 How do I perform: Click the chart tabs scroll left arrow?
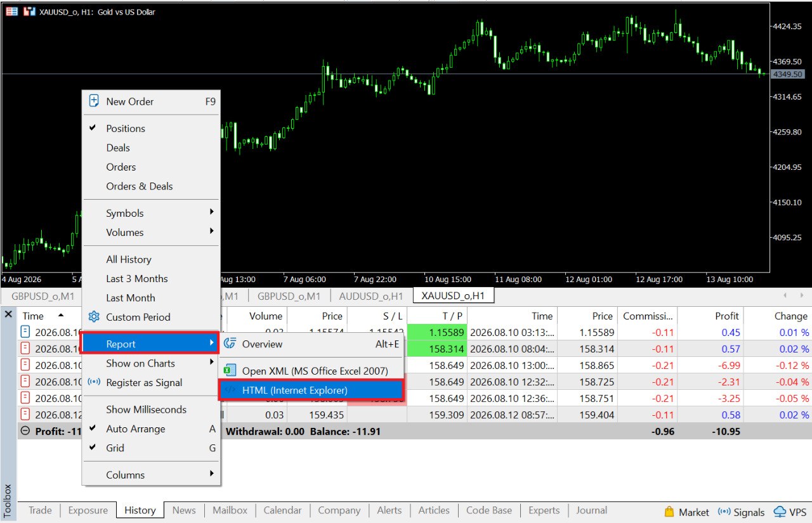(785, 295)
